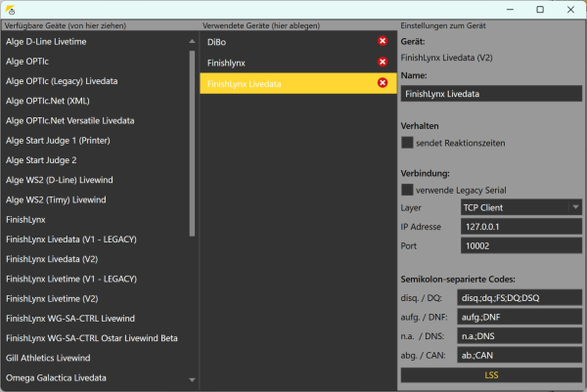
Task: Click the app icon in title bar
Action: [10, 10]
